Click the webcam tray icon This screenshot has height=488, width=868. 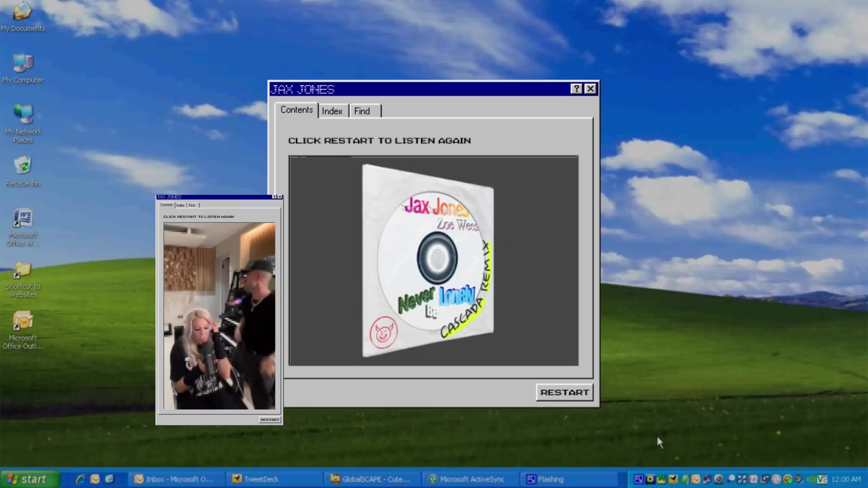click(x=718, y=479)
